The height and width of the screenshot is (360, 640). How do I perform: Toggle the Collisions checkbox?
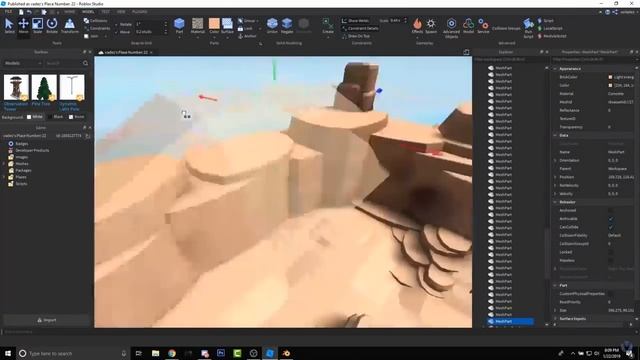[86, 20]
